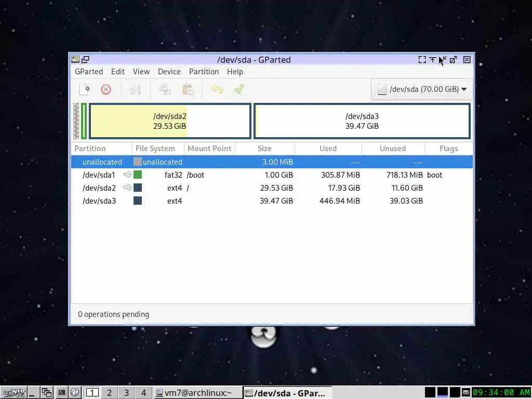This screenshot has height=399, width=532.
Task: Click the Used column header
Action: pos(328,149)
